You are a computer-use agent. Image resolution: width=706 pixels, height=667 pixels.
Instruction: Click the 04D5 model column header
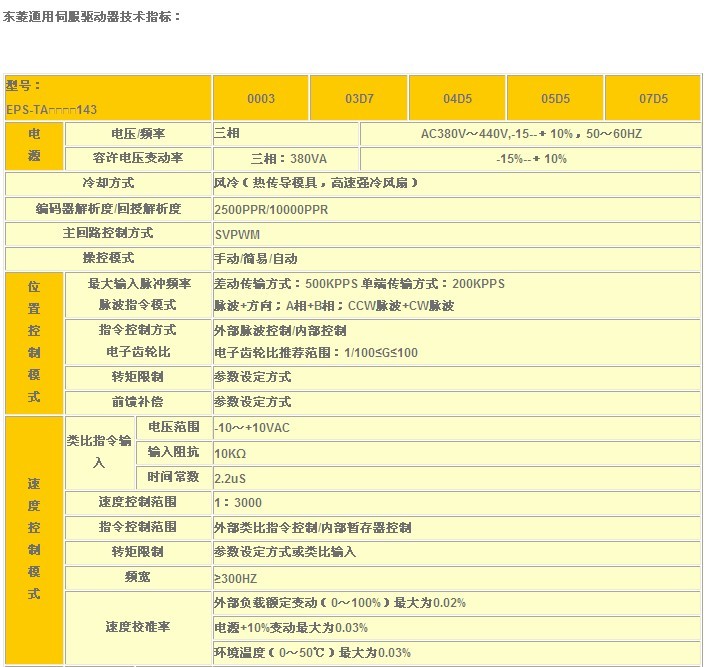tap(457, 98)
